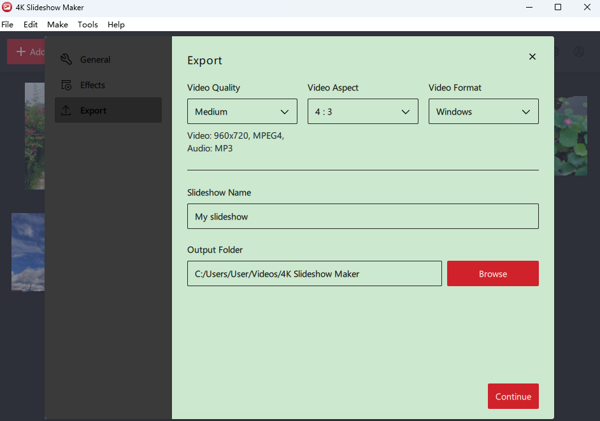Image resolution: width=600 pixels, height=421 pixels.
Task: Open the Tools menu
Action: (88, 24)
